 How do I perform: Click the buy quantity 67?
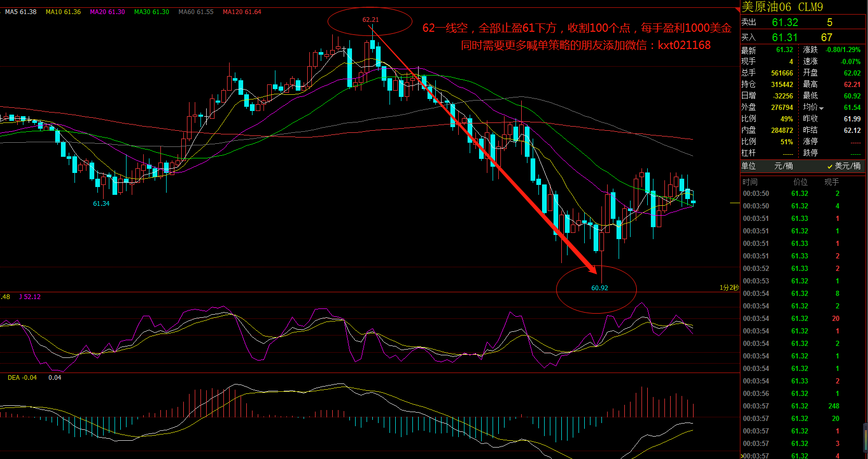(826, 38)
